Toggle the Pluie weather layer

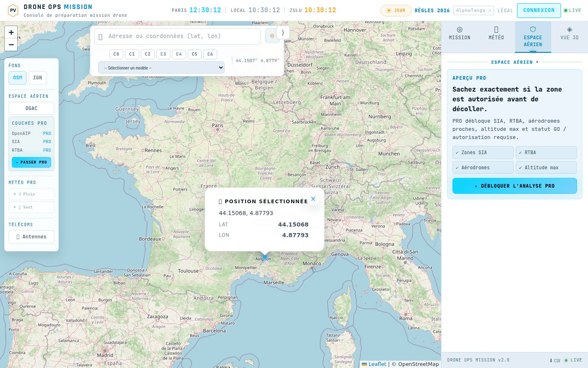31,194
